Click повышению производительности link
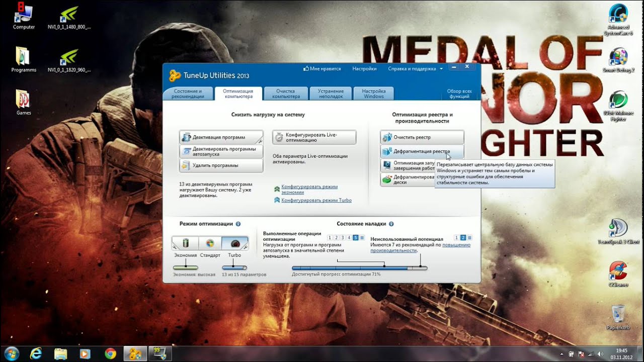Viewport: 644px width, 362px height. point(421,247)
